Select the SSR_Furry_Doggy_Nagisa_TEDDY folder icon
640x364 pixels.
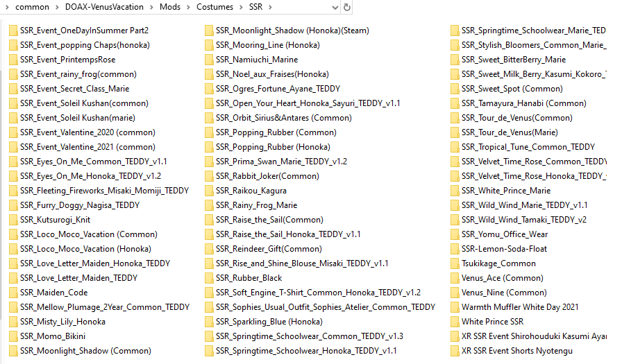coord(13,205)
